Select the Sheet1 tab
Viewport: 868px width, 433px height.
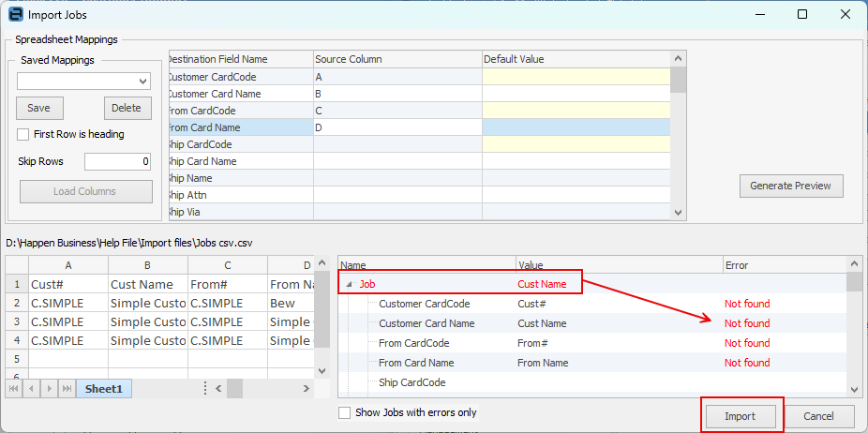(x=103, y=389)
